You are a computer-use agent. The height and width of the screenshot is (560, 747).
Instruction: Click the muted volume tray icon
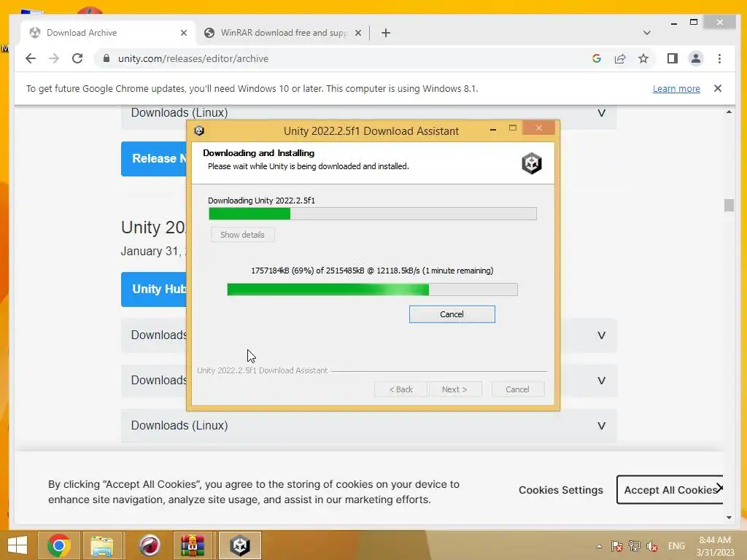[651, 546]
